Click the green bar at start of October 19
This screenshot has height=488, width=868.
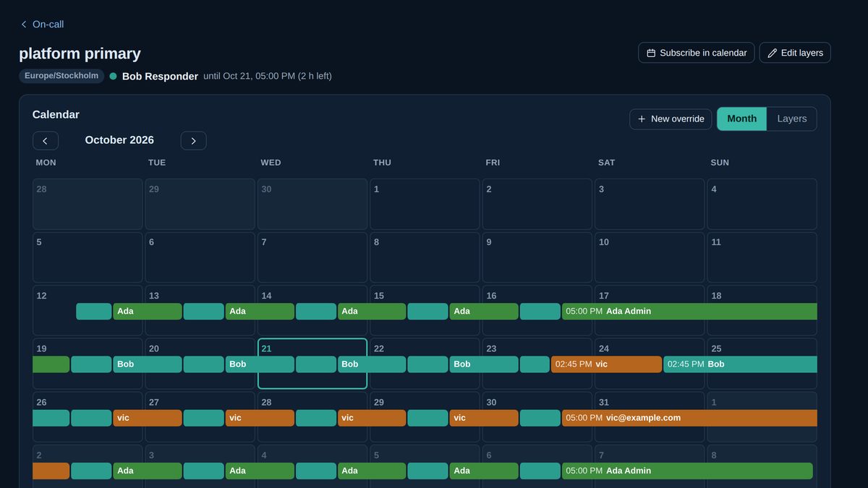[x=51, y=364]
